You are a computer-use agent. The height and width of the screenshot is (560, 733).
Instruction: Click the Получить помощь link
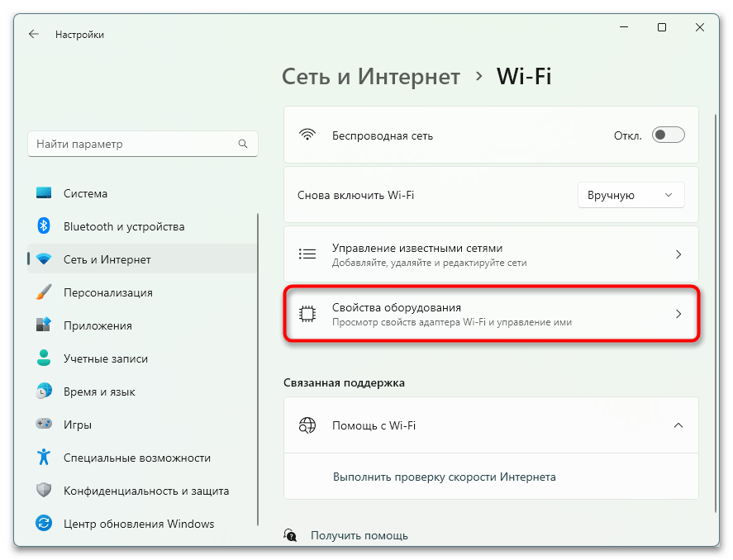pos(359,535)
